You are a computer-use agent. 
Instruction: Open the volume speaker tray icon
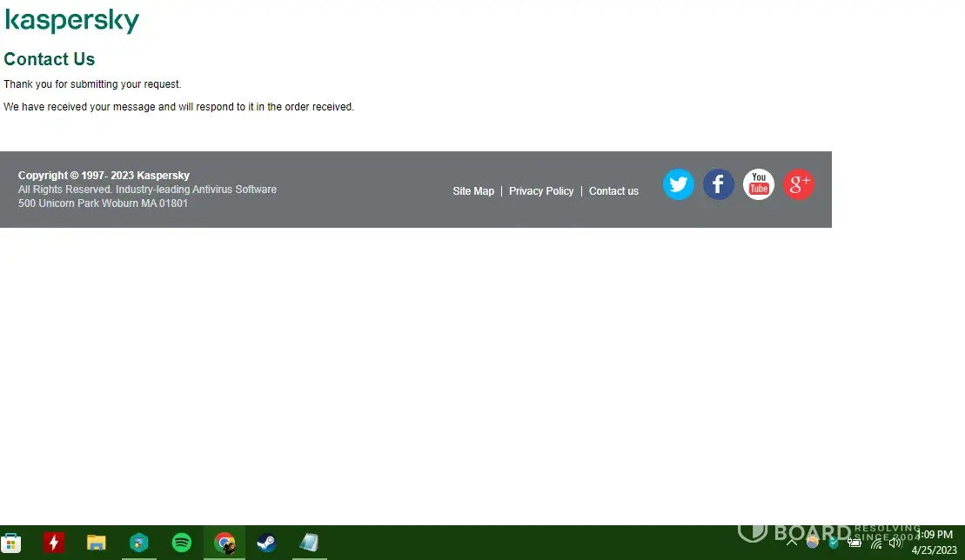[x=895, y=543]
